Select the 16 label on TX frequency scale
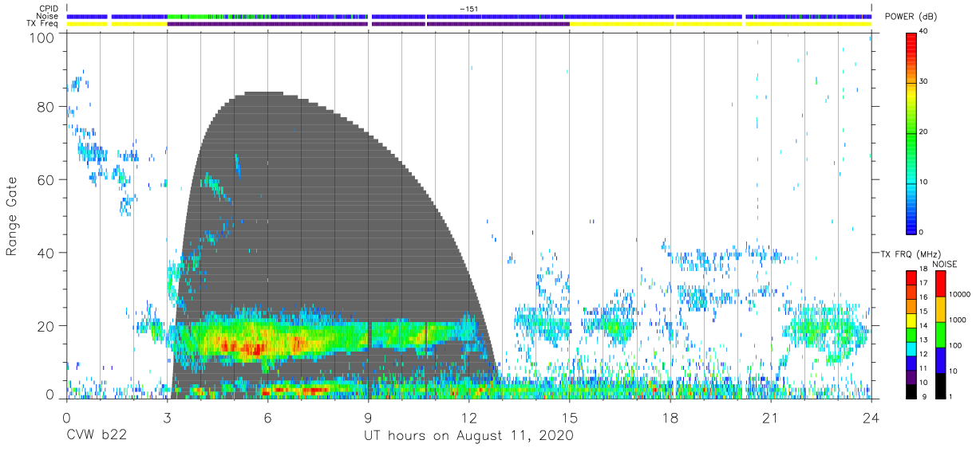This screenshot has width=980, height=452. coord(924,297)
